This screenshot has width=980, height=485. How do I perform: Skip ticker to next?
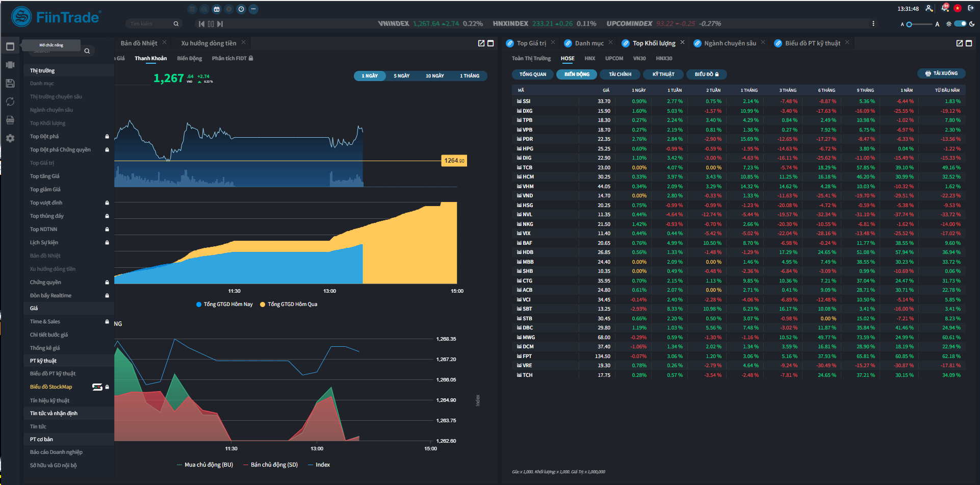coord(220,24)
